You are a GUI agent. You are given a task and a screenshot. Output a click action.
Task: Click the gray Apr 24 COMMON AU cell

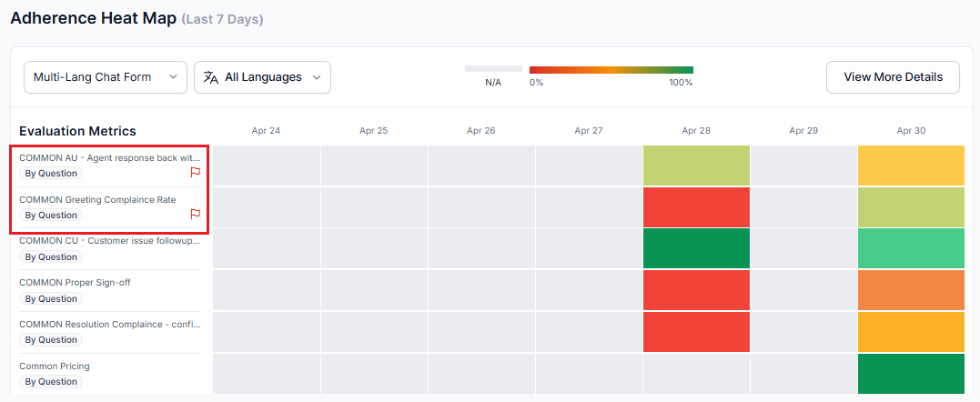click(x=266, y=166)
